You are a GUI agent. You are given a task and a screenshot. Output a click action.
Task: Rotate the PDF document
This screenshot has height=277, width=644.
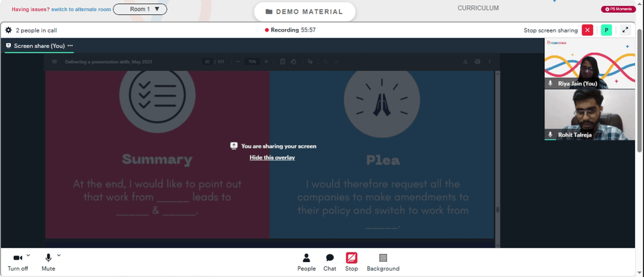click(x=293, y=62)
